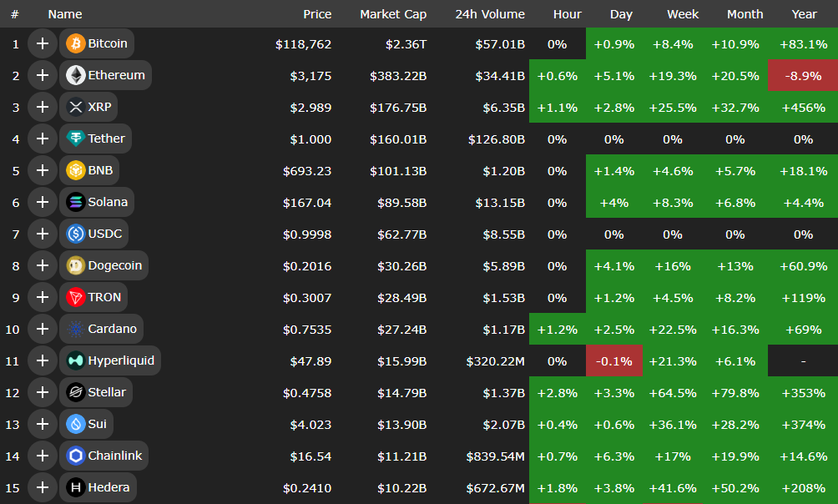Click the Chainlink logo icon

(75, 456)
